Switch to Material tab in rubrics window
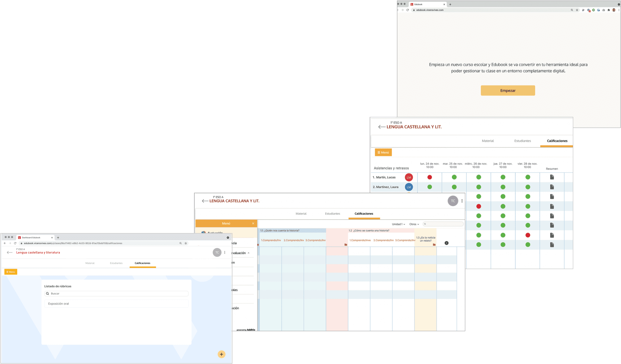 coord(90,263)
